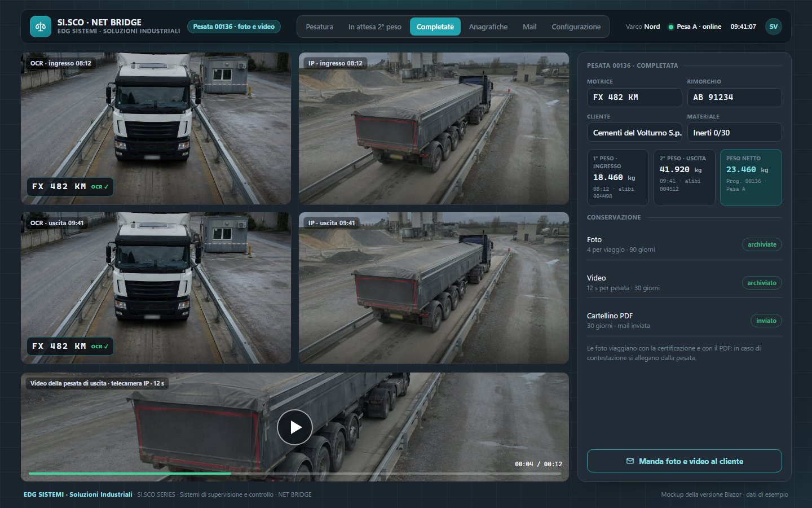The width and height of the screenshot is (812, 508).
Task: Open the OCR ingresso 08:12 photo
Action: tap(156, 129)
